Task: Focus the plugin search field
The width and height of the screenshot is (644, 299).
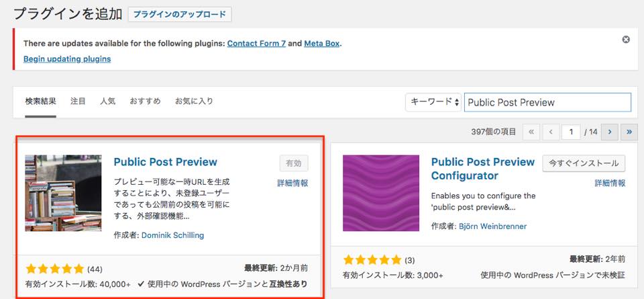Action: (547, 102)
